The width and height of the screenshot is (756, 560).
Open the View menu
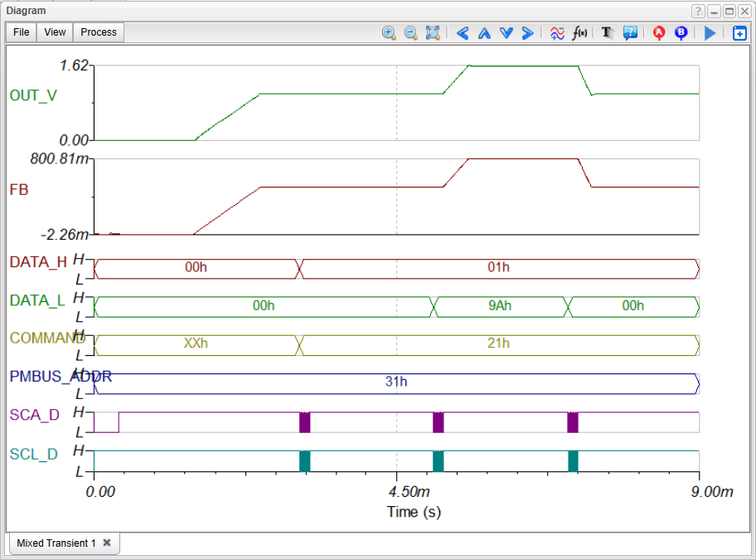(55, 32)
